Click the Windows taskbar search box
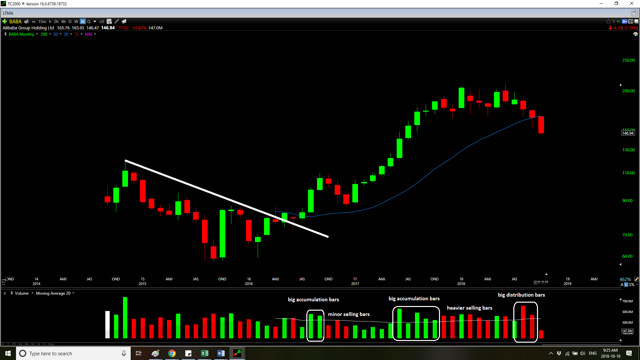This screenshot has height=360, width=640. pyautogui.click(x=73, y=353)
